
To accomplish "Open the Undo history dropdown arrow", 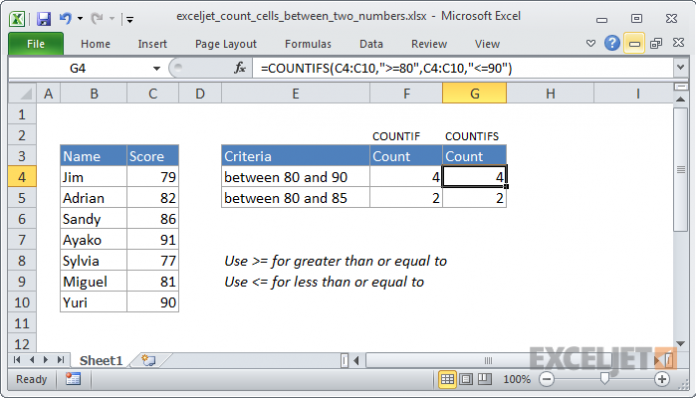I will 80,19.
